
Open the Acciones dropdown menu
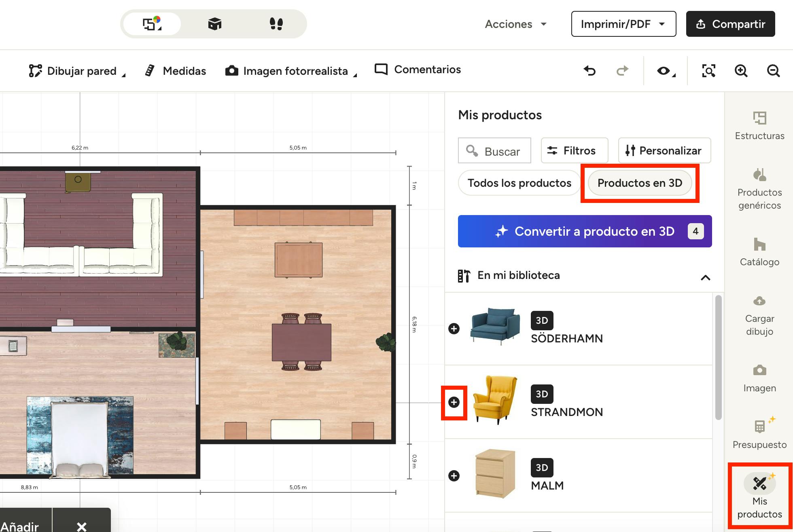(515, 24)
